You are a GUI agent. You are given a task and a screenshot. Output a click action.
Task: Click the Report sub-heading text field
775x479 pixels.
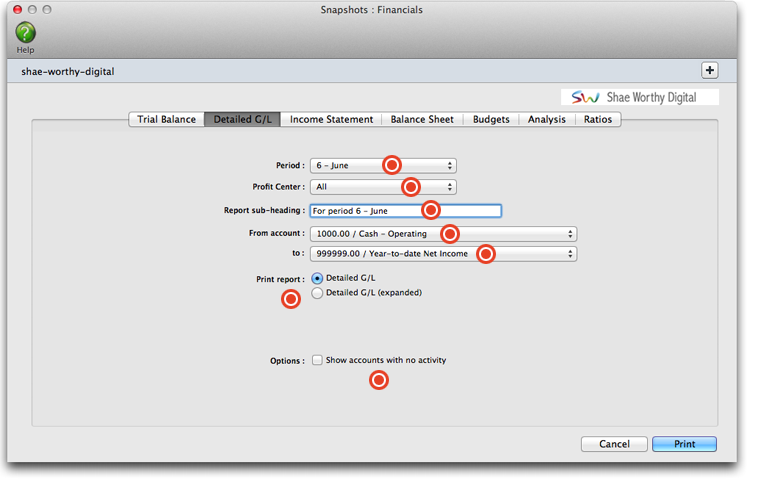[x=405, y=211]
